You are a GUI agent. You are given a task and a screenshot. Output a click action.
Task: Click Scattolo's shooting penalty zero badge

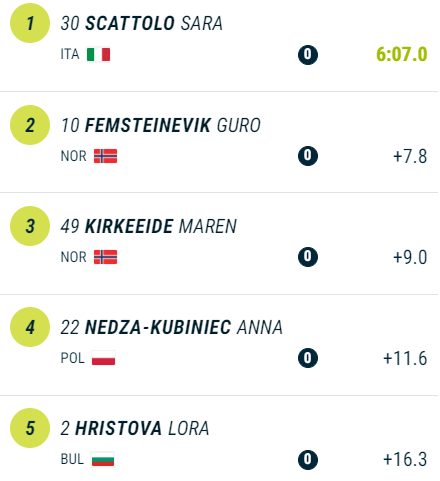[308, 55]
